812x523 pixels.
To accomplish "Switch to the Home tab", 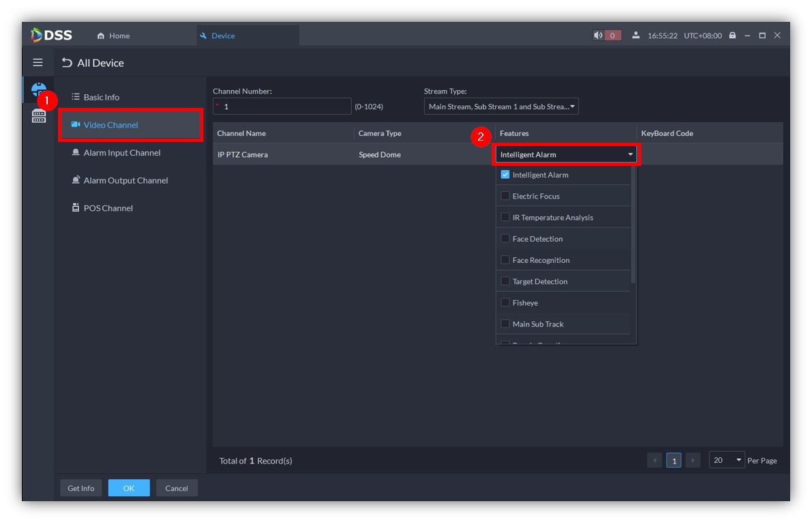I will (113, 36).
